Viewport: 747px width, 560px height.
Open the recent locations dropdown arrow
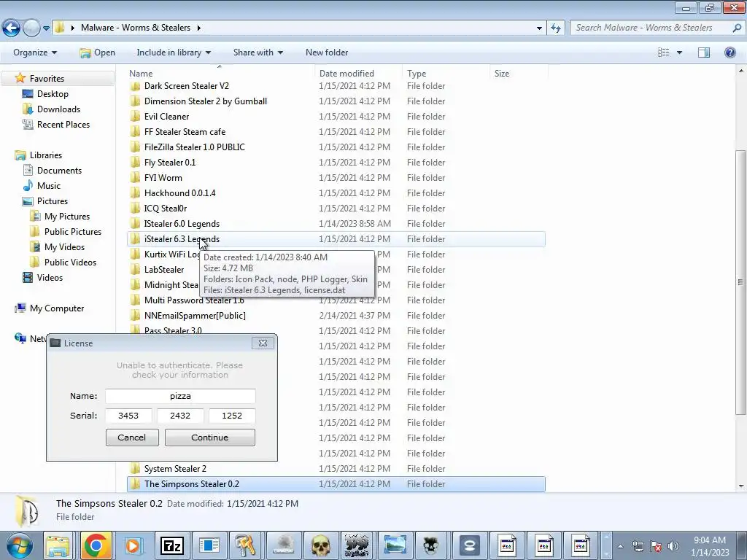click(x=46, y=28)
